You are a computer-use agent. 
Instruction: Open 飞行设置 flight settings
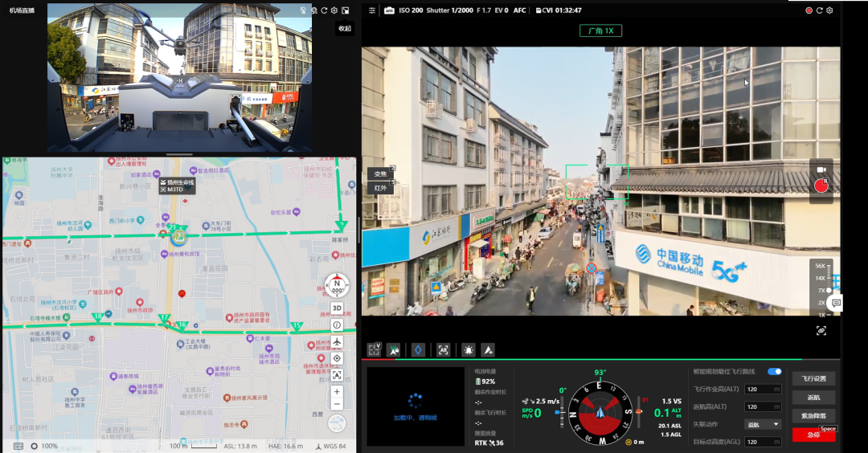813,378
